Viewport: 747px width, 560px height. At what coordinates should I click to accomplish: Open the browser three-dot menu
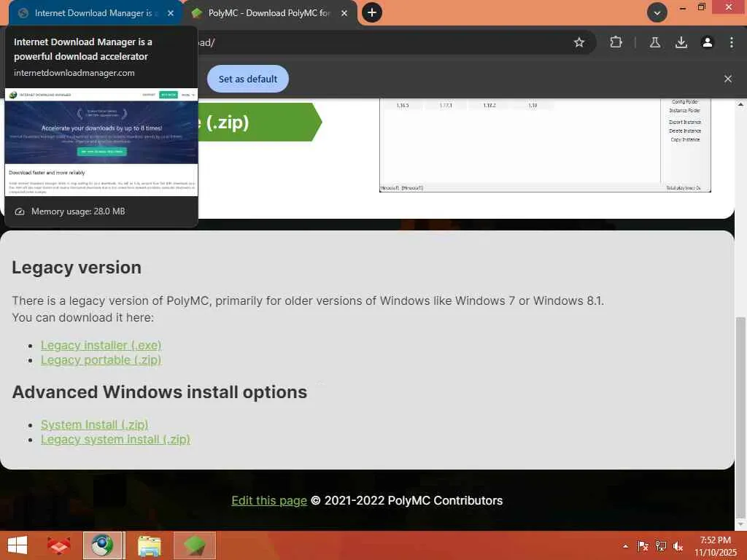(731, 42)
